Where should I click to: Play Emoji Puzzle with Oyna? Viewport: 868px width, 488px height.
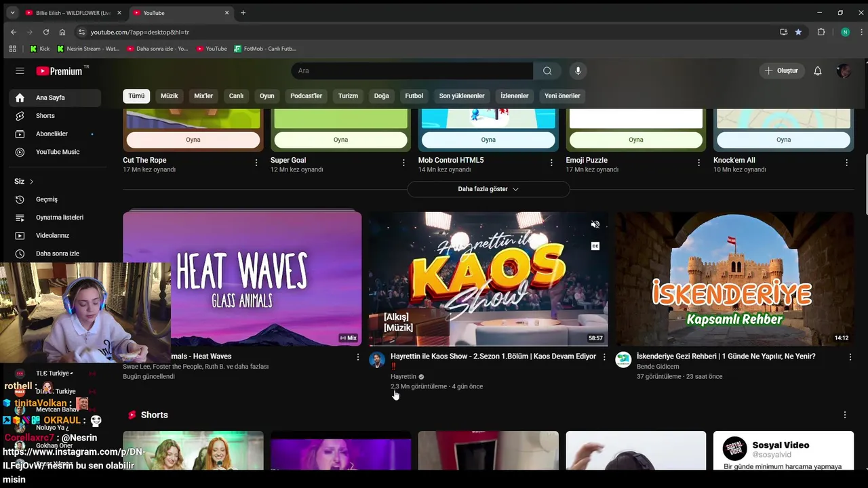pyautogui.click(x=635, y=140)
